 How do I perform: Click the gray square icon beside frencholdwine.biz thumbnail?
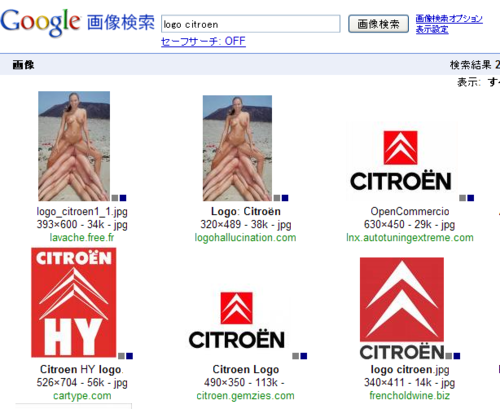point(449,356)
